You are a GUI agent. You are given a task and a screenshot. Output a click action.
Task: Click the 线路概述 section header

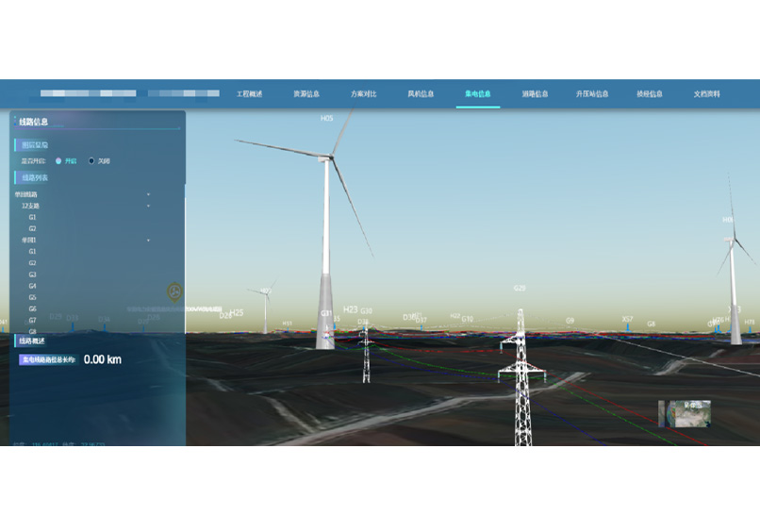(32, 341)
